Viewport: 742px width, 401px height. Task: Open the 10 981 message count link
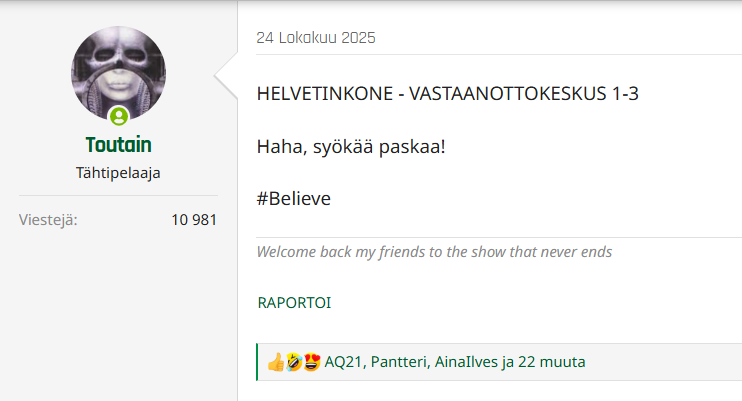[x=194, y=220]
